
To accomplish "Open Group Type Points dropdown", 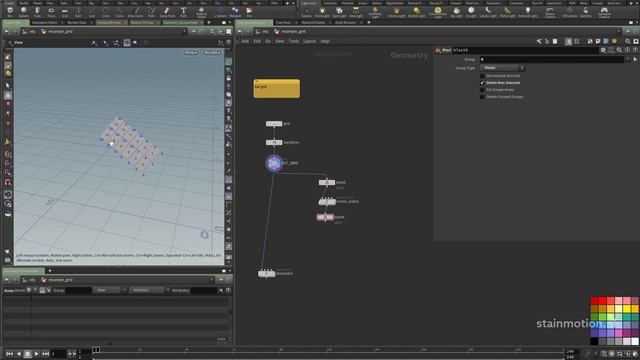I will click(502, 68).
